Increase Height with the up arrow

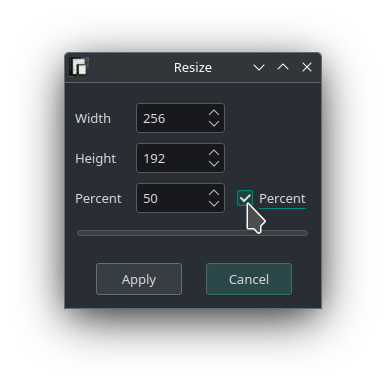(214, 153)
